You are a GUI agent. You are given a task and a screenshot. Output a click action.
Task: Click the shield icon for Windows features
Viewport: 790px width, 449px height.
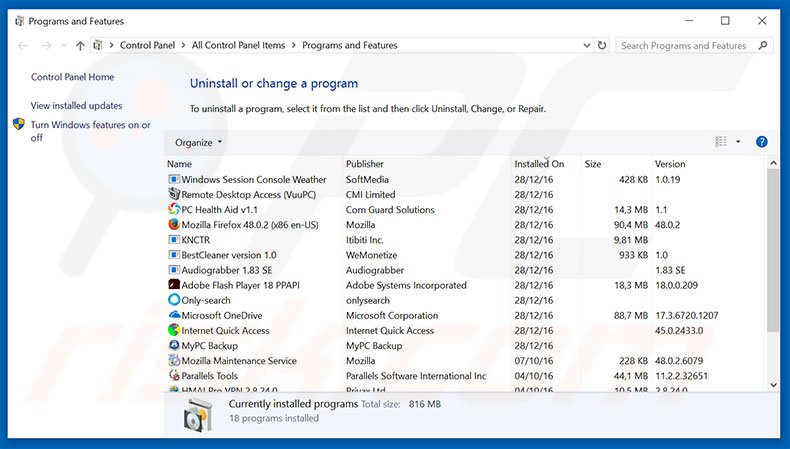click(19, 124)
